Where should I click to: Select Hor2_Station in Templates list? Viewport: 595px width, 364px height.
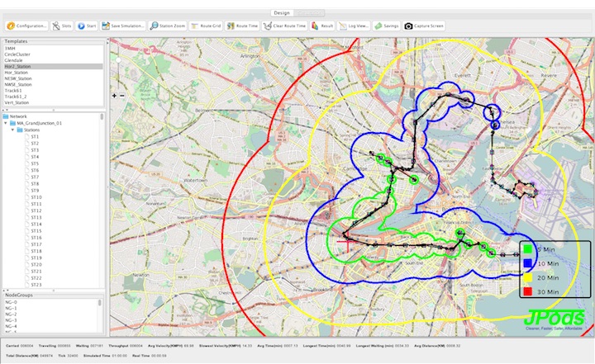pyautogui.click(x=21, y=66)
